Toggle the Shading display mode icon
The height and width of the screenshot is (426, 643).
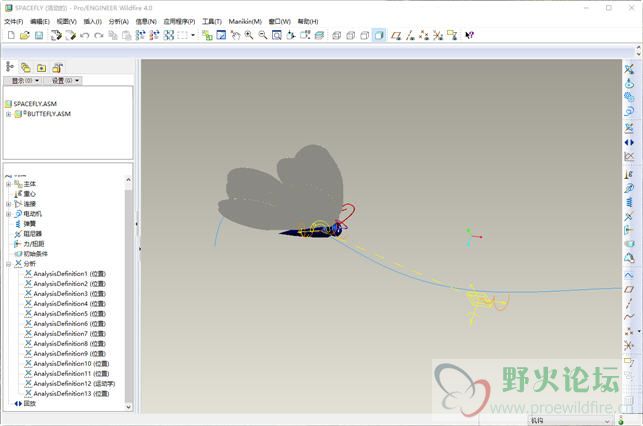[379, 35]
